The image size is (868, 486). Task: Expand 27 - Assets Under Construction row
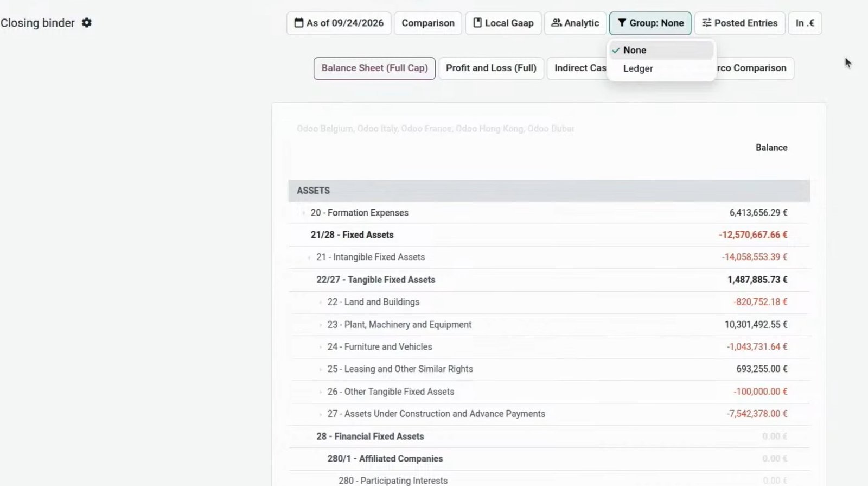coord(320,414)
